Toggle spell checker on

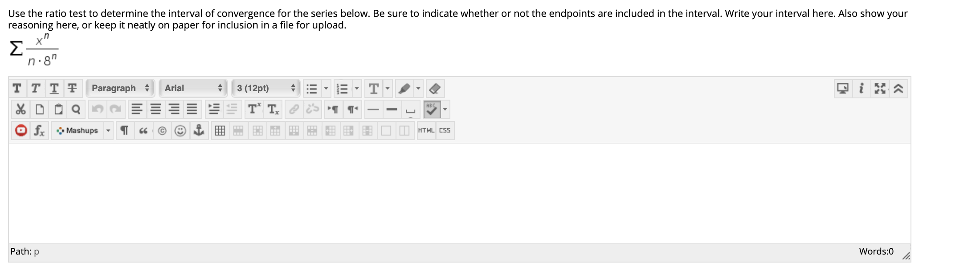click(431, 108)
